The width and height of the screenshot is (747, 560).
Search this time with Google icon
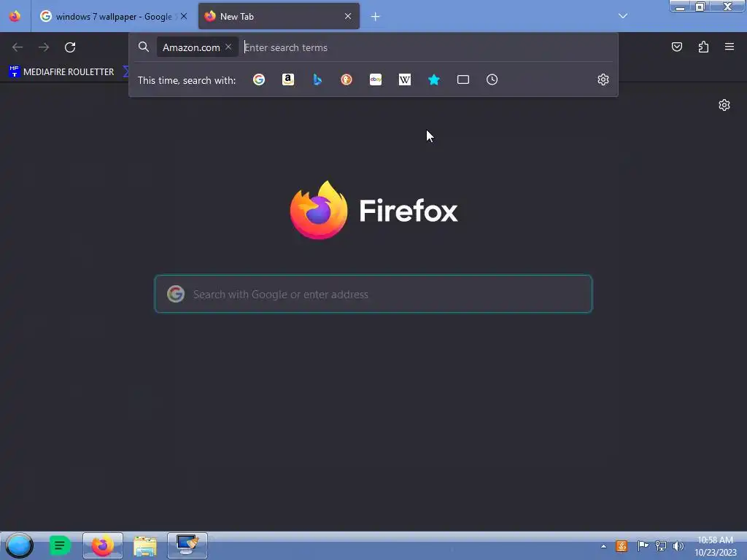259,79
